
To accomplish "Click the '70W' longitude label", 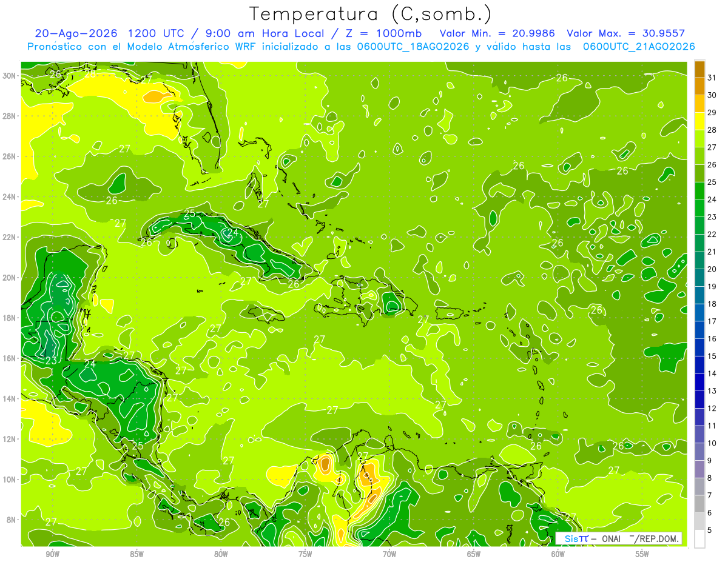I will [389, 555].
